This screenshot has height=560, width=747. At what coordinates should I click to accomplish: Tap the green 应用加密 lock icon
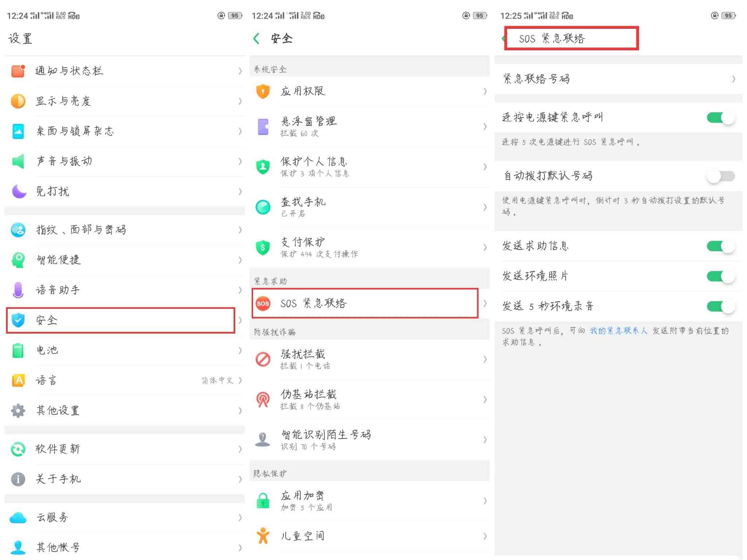263,501
